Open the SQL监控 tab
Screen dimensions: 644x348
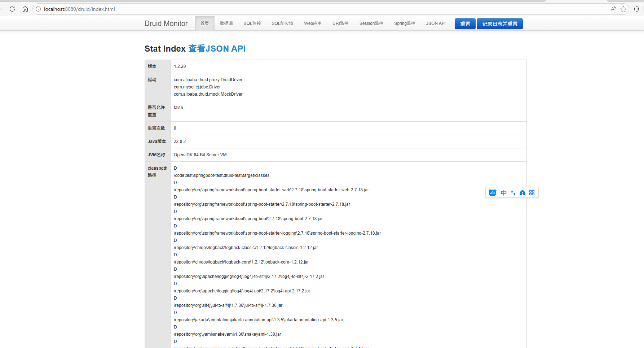coord(252,23)
